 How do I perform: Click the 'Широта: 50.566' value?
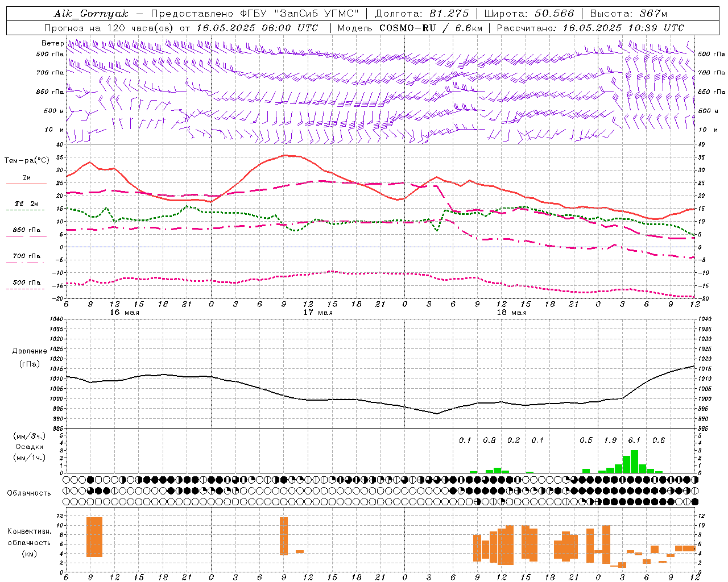[x=529, y=14]
